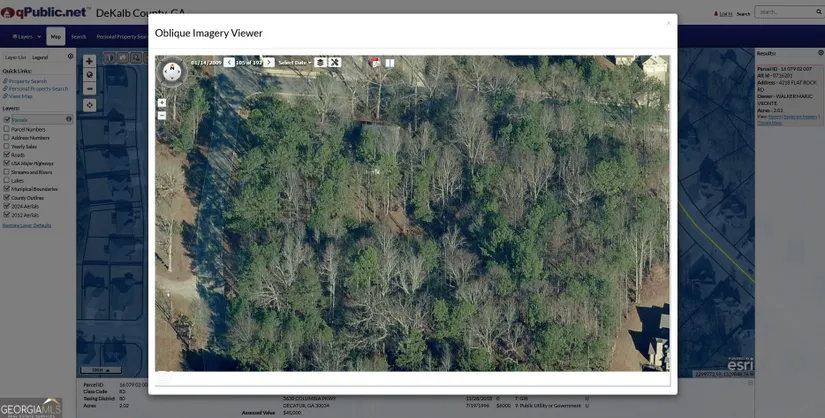Open the imagery layers stack icon

tap(320, 62)
